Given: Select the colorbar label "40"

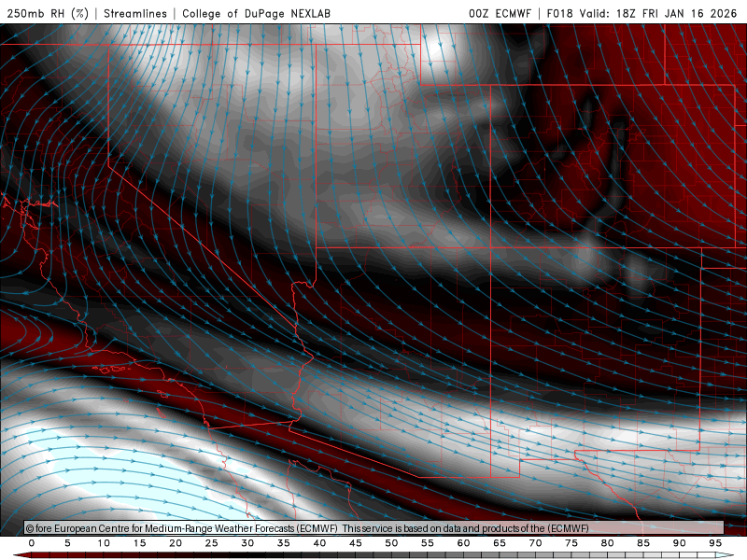Looking at the screenshot, I should coord(319,543).
